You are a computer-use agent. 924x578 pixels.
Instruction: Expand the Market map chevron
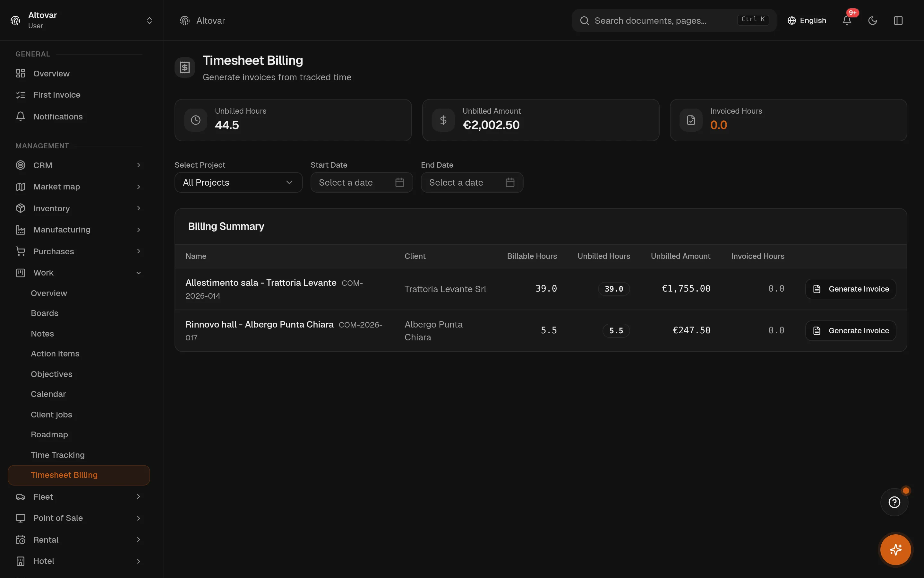click(139, 187)
